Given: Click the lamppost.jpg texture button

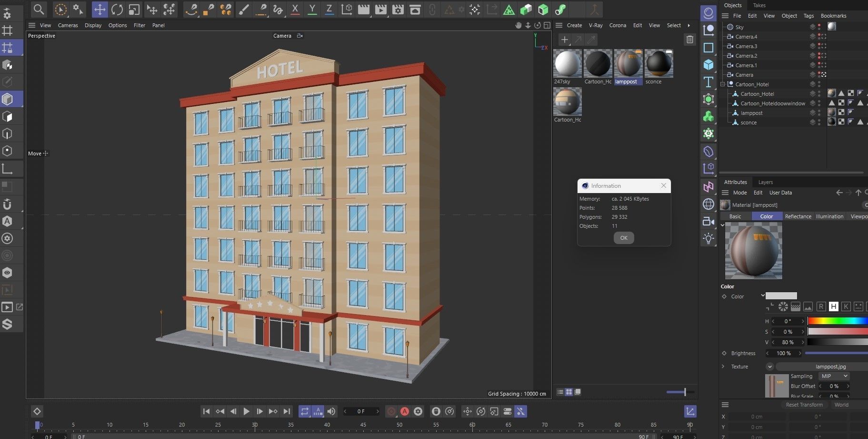Looking at the screenshot, I should click(x=822, y=367).
